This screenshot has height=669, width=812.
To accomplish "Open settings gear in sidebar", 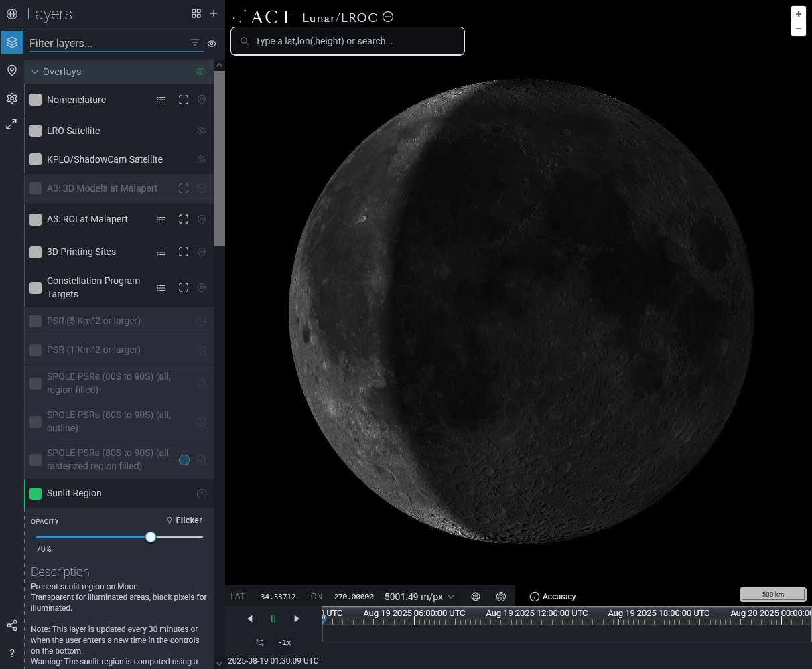I will [11, 98].
